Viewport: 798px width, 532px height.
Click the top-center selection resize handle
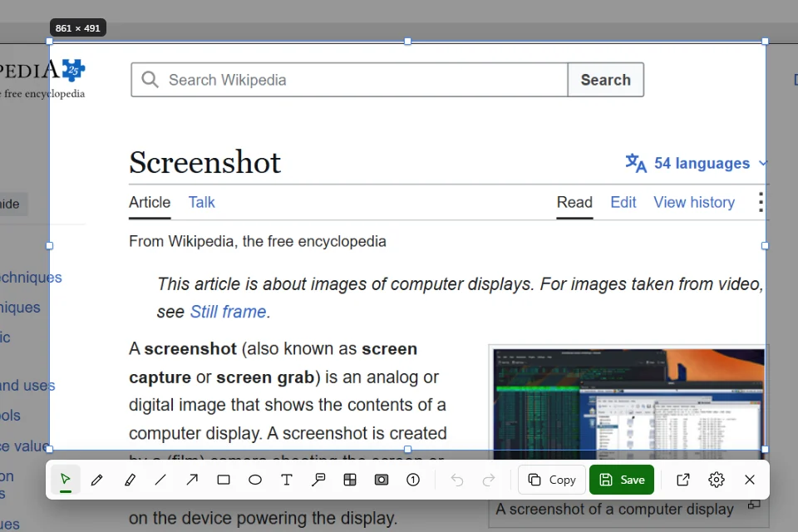pos(407,42)
